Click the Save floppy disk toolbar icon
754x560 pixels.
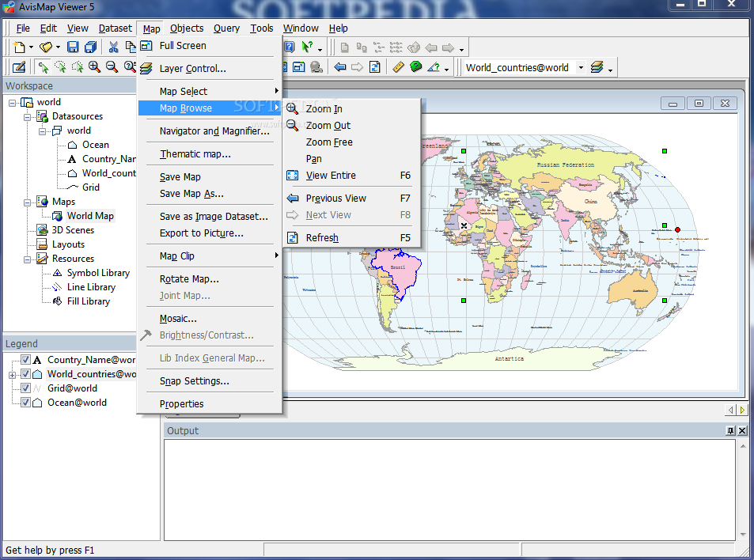(73, 47)
